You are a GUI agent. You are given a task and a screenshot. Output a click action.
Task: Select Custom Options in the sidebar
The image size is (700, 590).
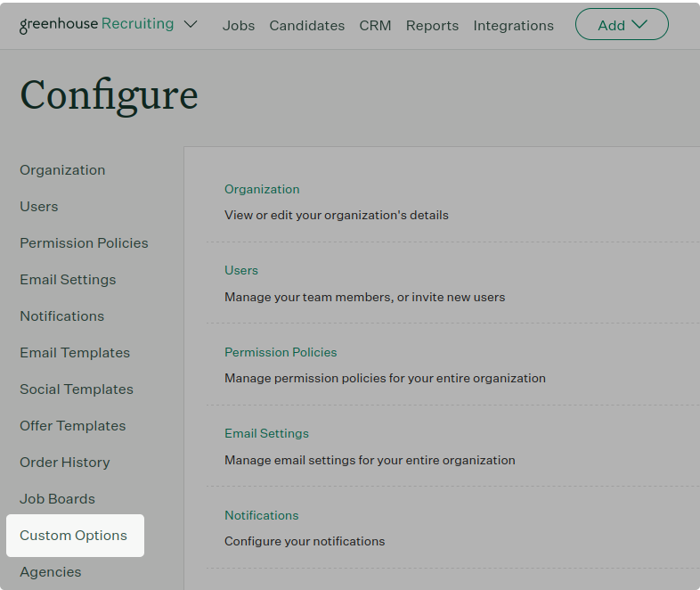tap(73, 536)
